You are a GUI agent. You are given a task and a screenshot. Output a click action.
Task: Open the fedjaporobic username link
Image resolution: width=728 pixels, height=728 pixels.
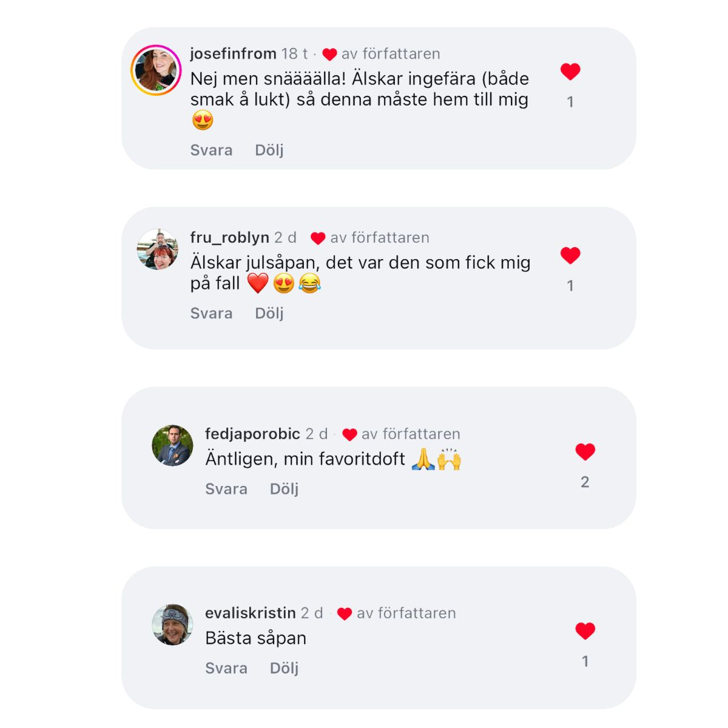(x=252, y=434)
